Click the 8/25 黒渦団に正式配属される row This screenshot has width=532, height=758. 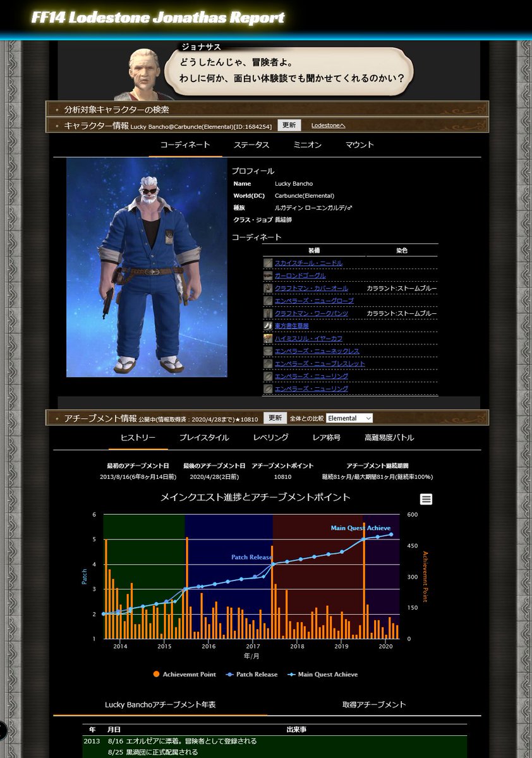(x=275, y=752)
